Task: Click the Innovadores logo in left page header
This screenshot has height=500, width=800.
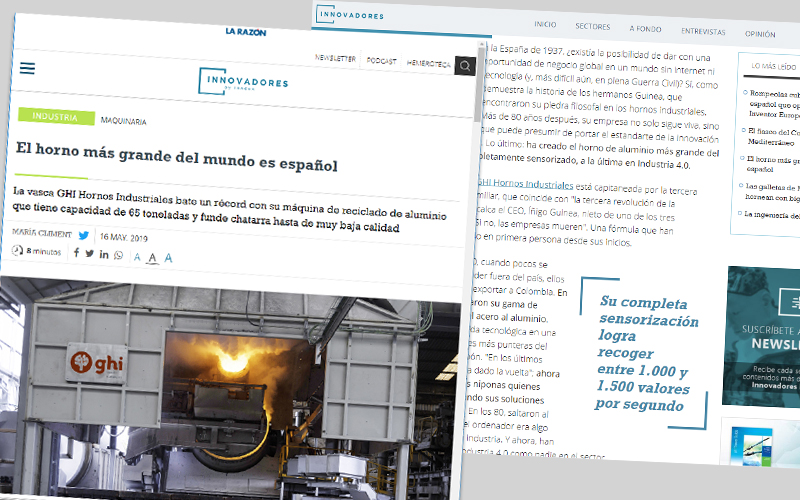Action: tap(243, 82)
